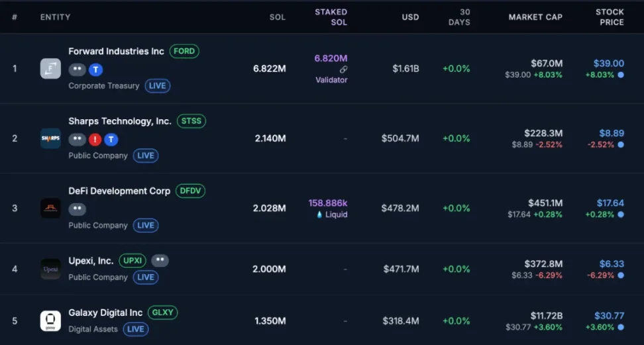Click the blue T badge for Forward Industries
The image size is (644, 345).
tap(95, 70)
